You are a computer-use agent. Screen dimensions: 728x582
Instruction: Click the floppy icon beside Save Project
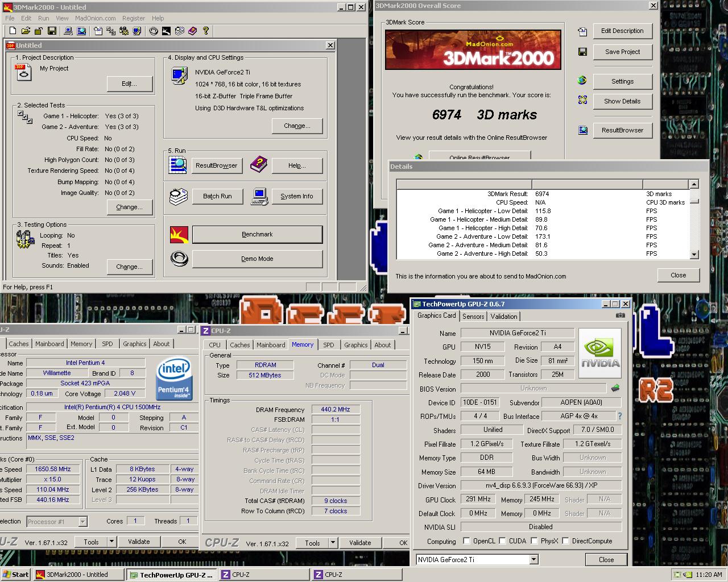click(582, 52)
